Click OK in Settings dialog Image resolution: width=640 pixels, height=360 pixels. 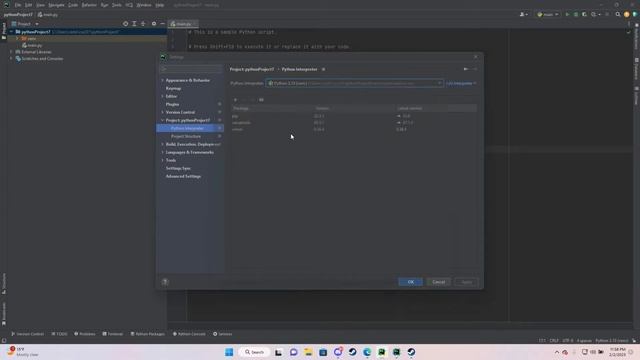point(411,282)
